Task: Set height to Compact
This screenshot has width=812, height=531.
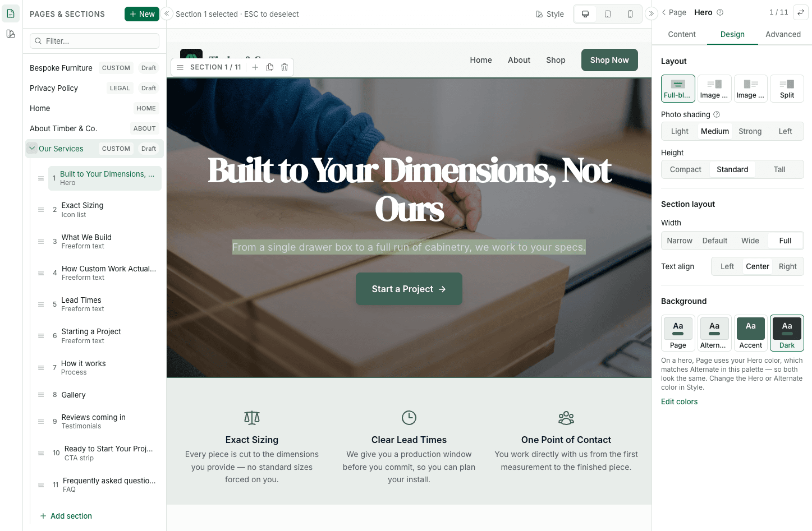Action: pyautogui.click(x=686, y=169)
